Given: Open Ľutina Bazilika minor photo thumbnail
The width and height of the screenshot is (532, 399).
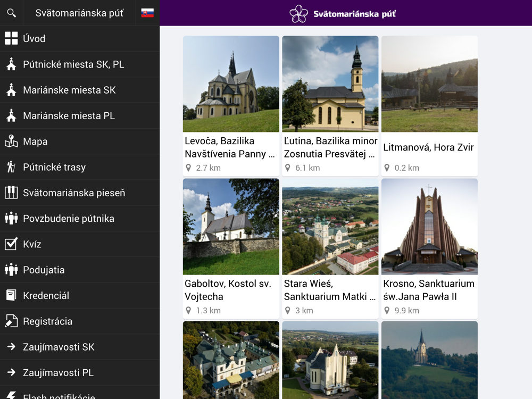Looking at the screenshot, I should point(330,84).
